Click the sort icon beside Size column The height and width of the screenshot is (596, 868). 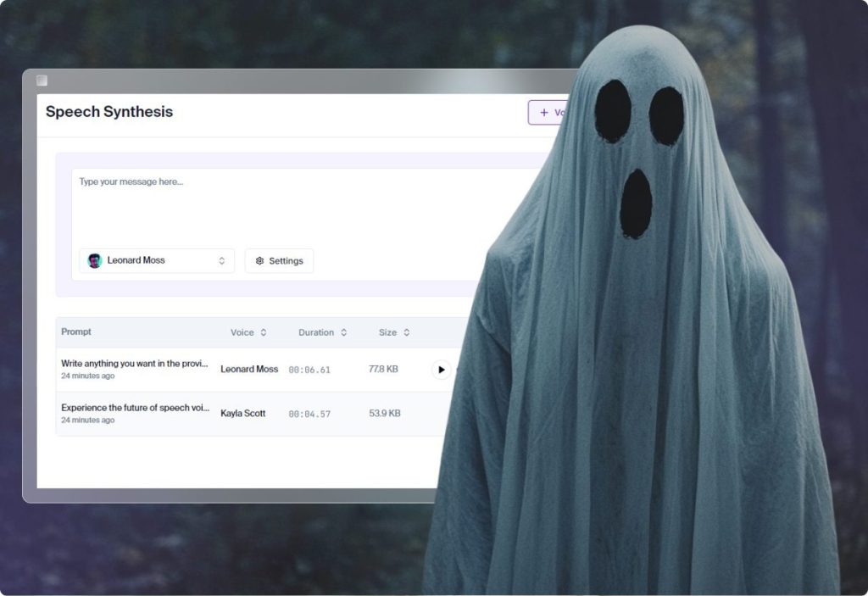coord(408,332)
